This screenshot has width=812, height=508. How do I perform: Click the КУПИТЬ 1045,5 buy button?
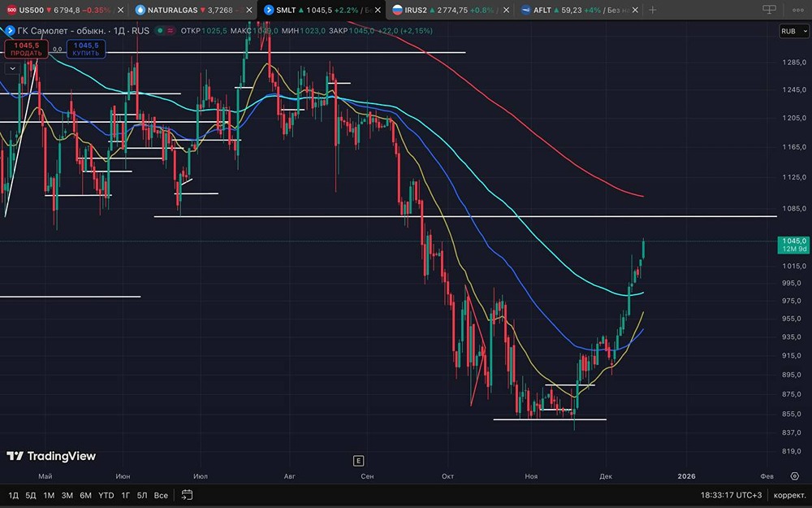point(86,50)
